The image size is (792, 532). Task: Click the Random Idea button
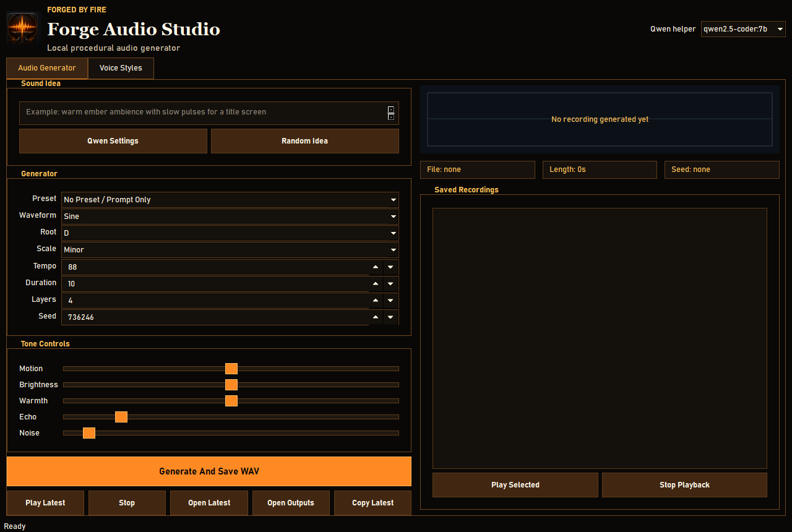pyautogui.click(x=305, y=141)
